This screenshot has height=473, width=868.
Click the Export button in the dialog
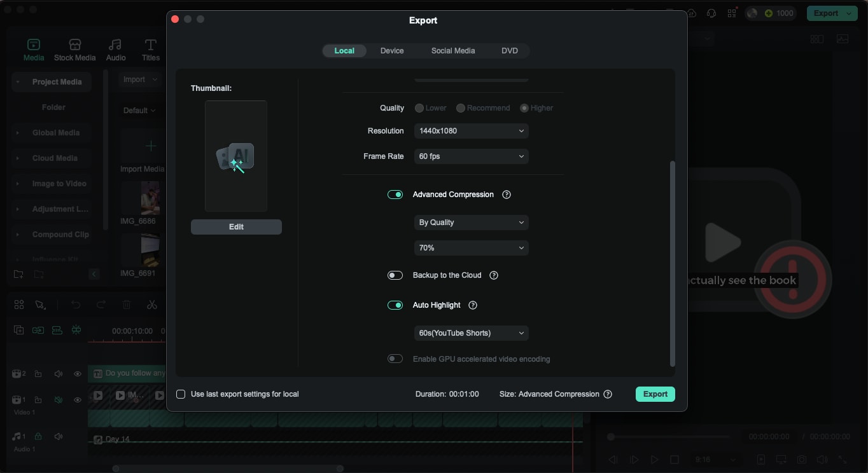click(x=655, y=394)
